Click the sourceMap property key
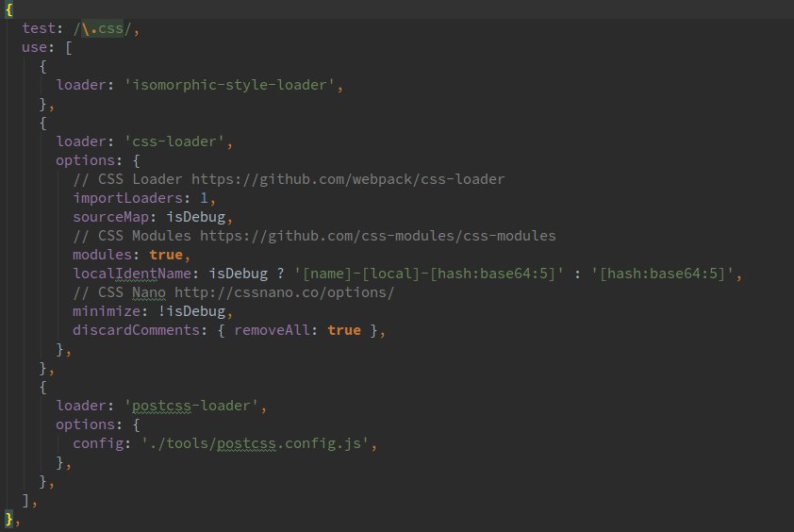794x532 pixels. [111, 217]
